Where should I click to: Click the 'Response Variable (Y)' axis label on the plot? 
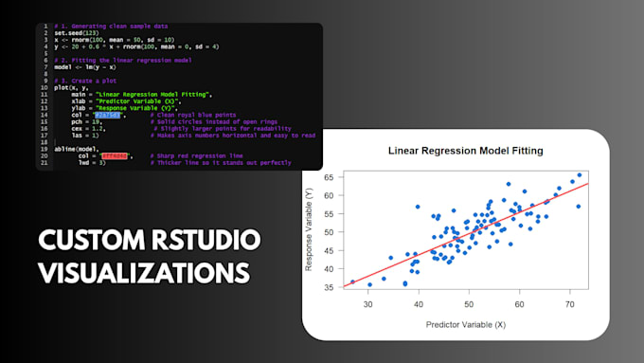[309, 229]
